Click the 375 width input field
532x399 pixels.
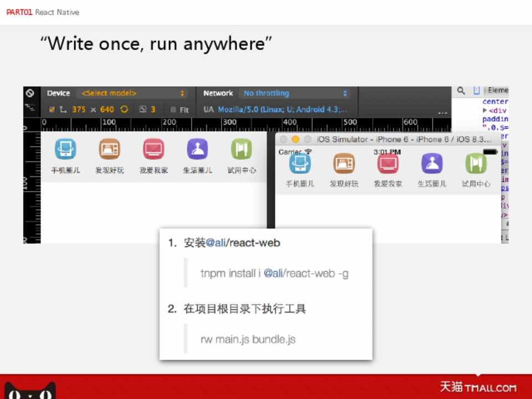tap(79, 110)
